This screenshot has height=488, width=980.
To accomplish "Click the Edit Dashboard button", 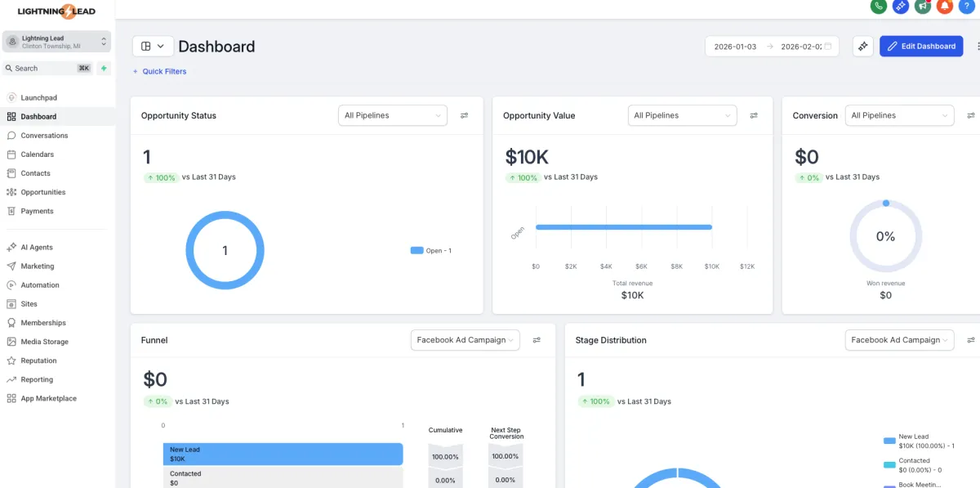I will tap(921, 47).
